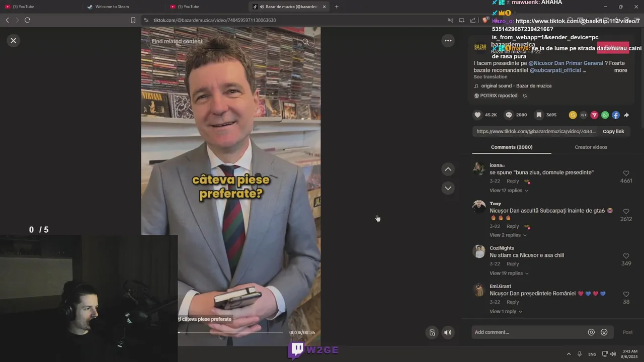Open ioana's profile picture

tap(479, 169)
